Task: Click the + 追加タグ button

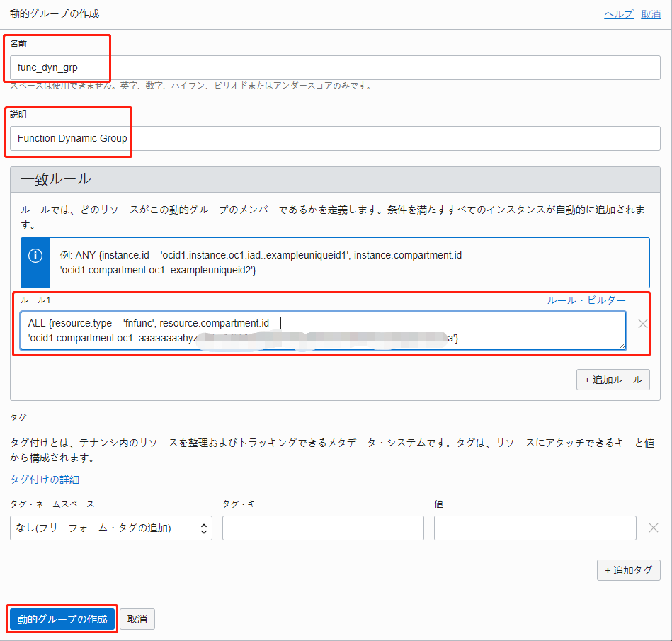Action: coord(628,570)
